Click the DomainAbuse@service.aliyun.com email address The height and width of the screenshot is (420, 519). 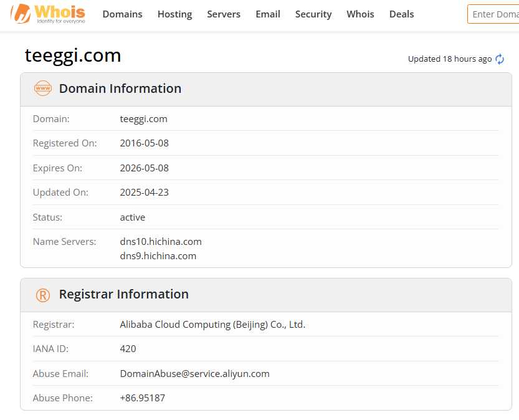click(194, 374)
